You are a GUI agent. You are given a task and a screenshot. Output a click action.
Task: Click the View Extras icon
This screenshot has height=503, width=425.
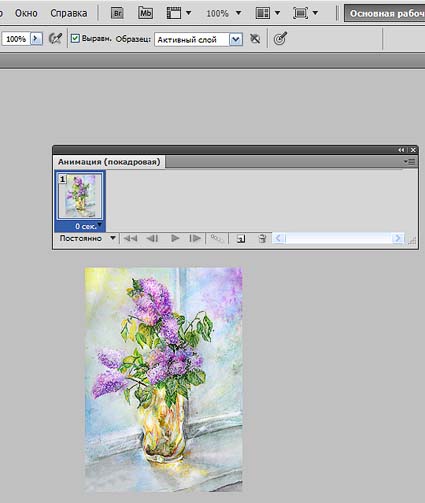pyautogui.click(x=174, y=13)
